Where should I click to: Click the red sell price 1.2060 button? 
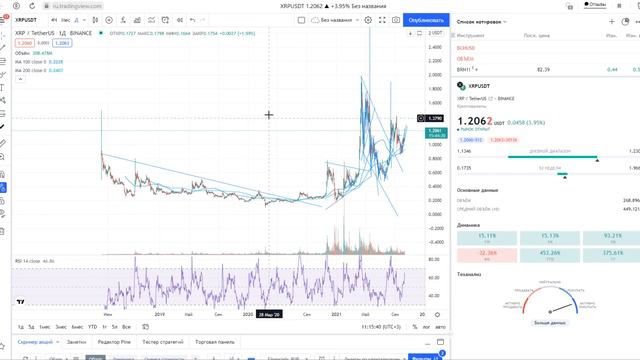pyautogui.click(x=24, y=43)
